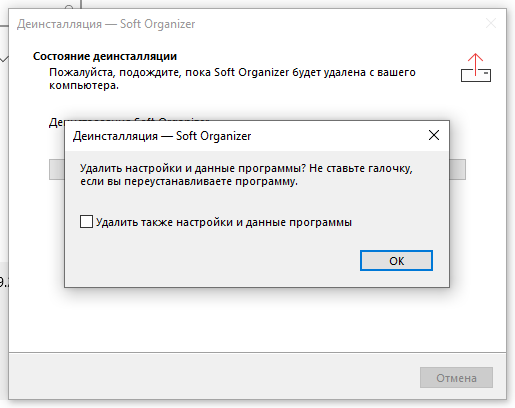Viewport: 515px width, 408px height.
Task: Click the label 'Удалить также настройки и данные программы'
Action: pos(224,222)
